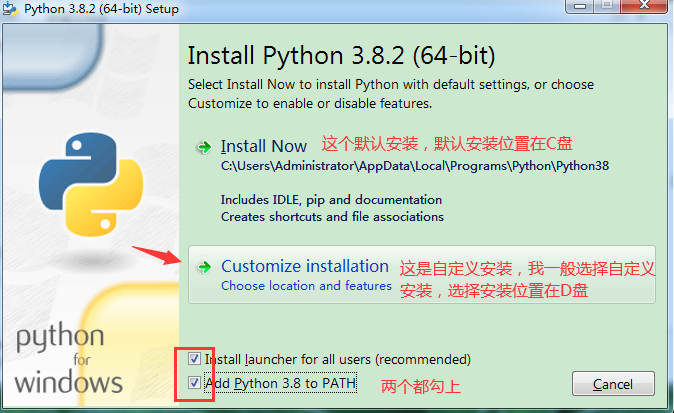Choose Customize installation

(422, 275)
